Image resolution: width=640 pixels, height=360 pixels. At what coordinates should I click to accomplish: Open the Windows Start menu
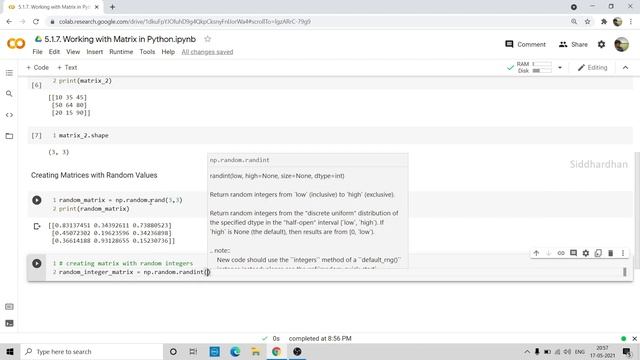(10, 351)
